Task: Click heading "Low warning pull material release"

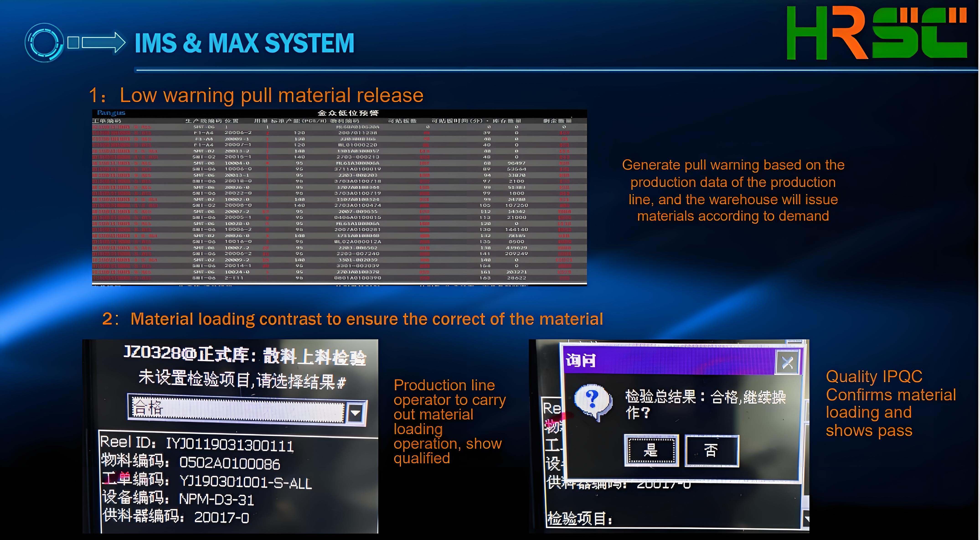Action: click(x=271, y=95)
